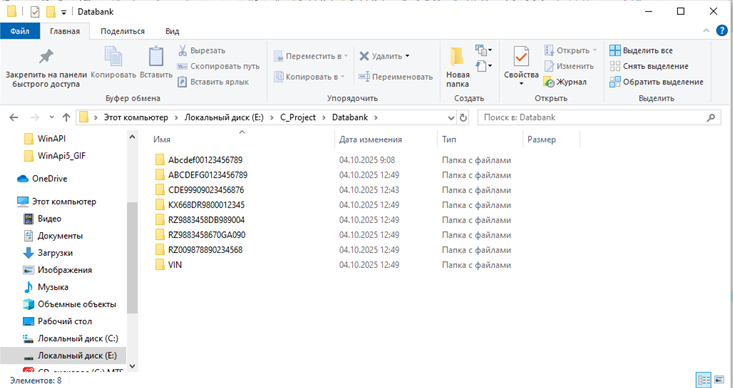Open the easy access dropdown icon

(483, 66)
